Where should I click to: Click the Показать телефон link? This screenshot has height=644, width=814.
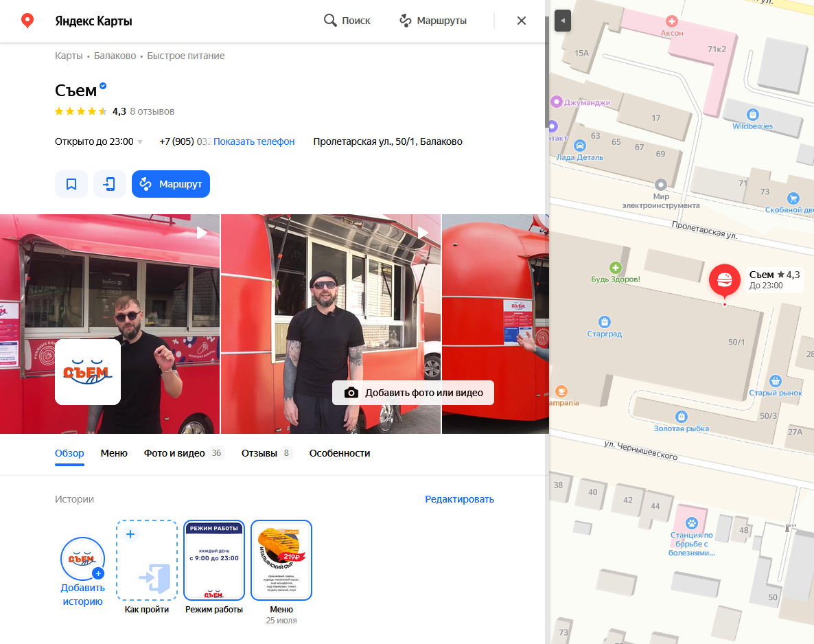[x=254, y=141]
